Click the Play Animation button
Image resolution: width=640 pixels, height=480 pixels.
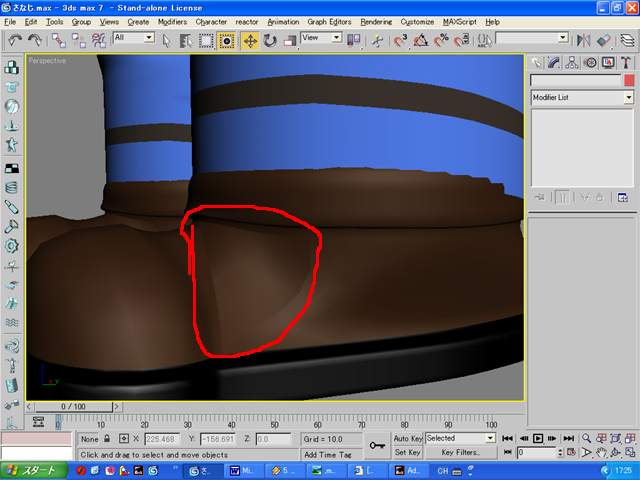(538, 438)
